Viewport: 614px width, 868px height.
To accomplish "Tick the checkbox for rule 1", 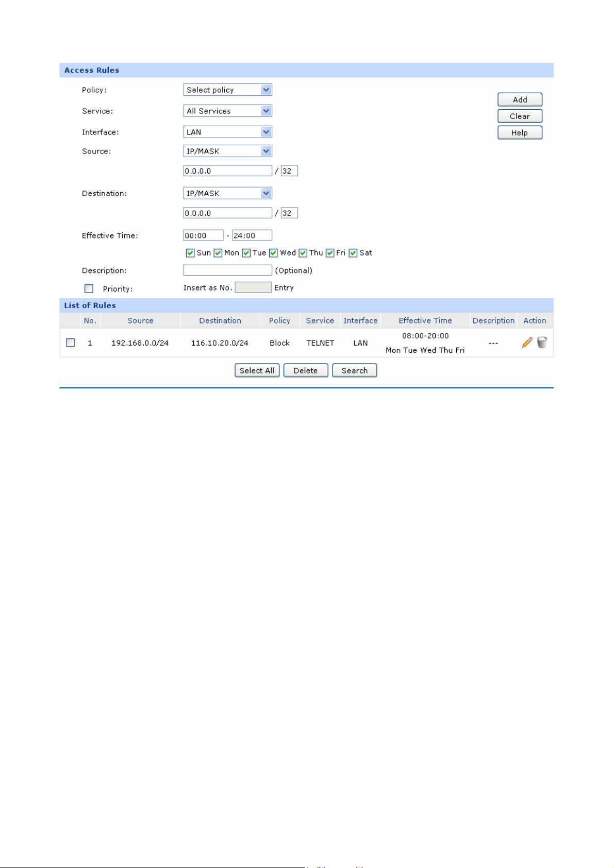I will pos(71,343).
